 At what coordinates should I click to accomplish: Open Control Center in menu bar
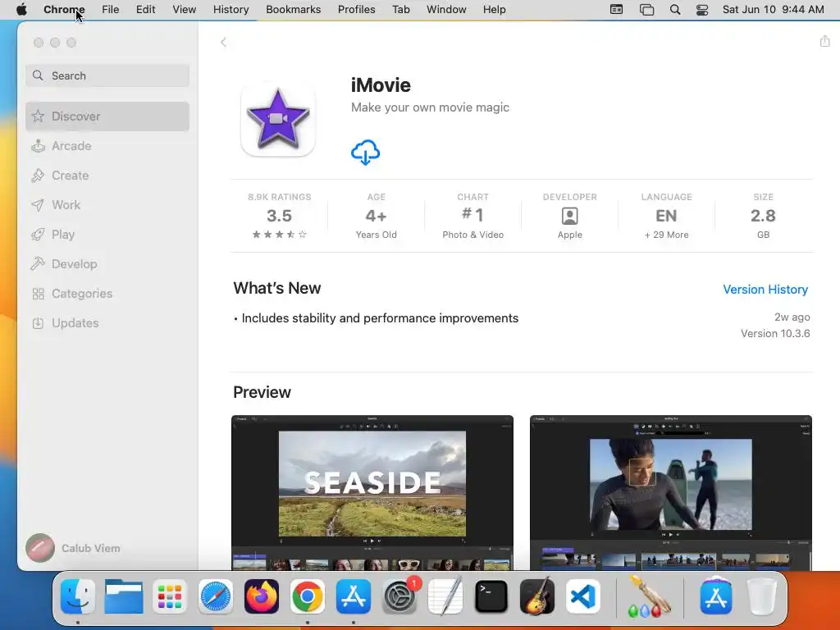pos(702,10)
